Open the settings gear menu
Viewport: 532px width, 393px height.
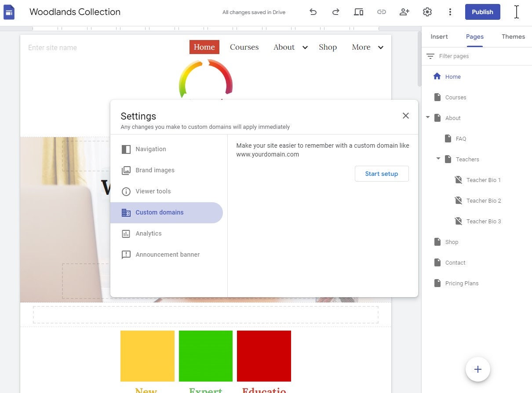click(x=427, y=12)
